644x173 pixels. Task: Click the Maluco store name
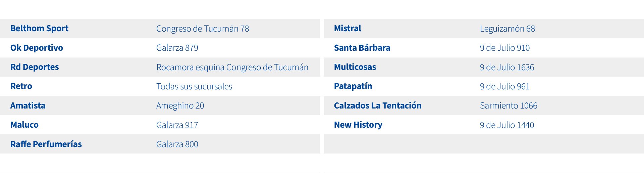point(24,125)
